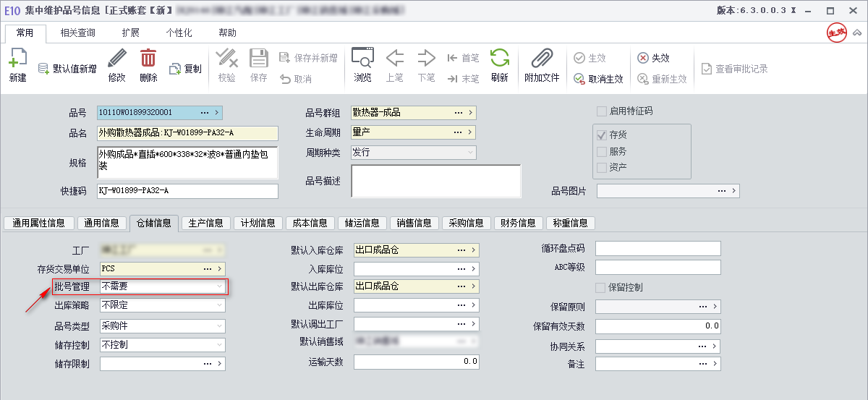
Task: Open the 出库策略 dropdown
Action: point(219,305)
